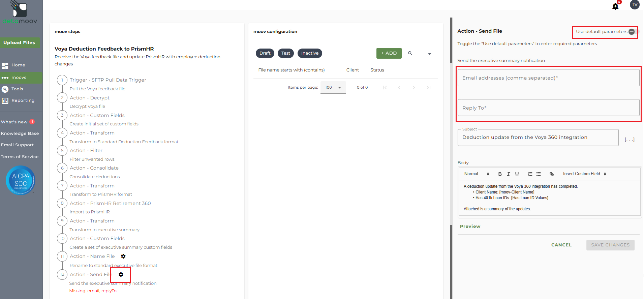Viewport: 644px width, 299px height.
Task: Go to previous page of results
Action: 399,88
